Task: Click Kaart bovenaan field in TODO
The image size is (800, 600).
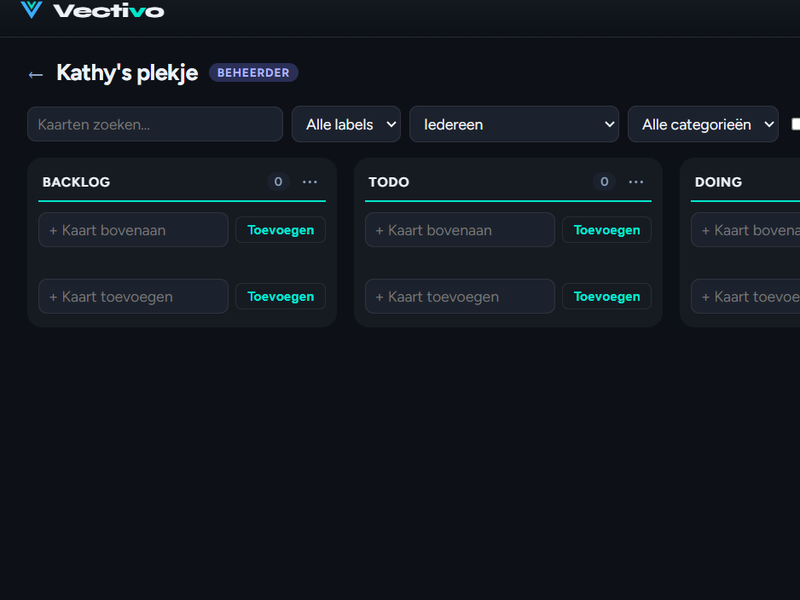Action: pos(460,230)
